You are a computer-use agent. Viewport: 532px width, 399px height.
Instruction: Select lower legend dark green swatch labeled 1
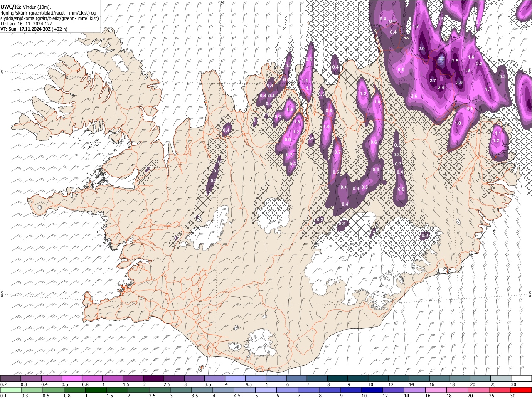[96, 390]
